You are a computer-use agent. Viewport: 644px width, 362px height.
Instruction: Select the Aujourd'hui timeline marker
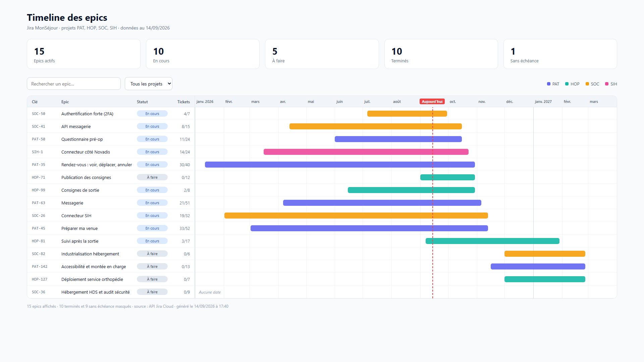(432, 102)
